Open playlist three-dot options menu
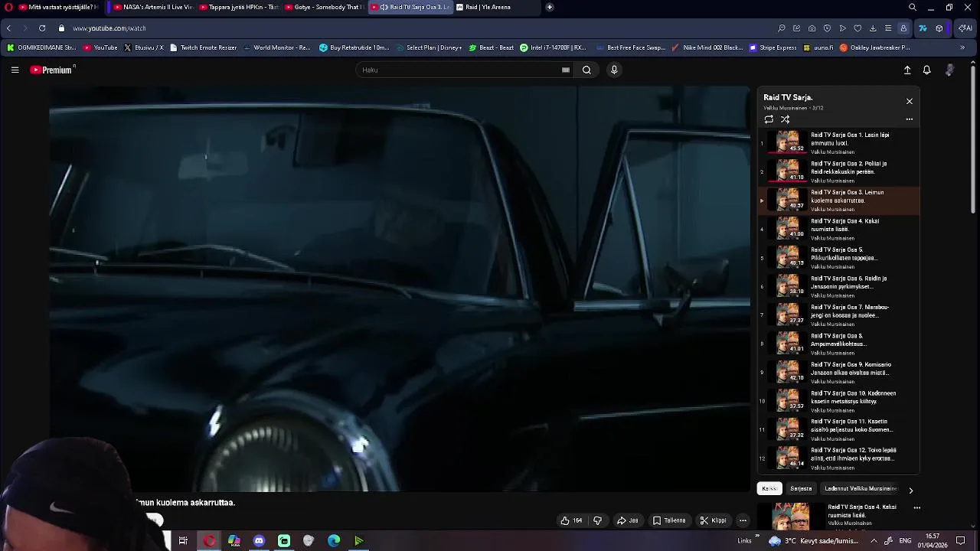 click(910, 119)
